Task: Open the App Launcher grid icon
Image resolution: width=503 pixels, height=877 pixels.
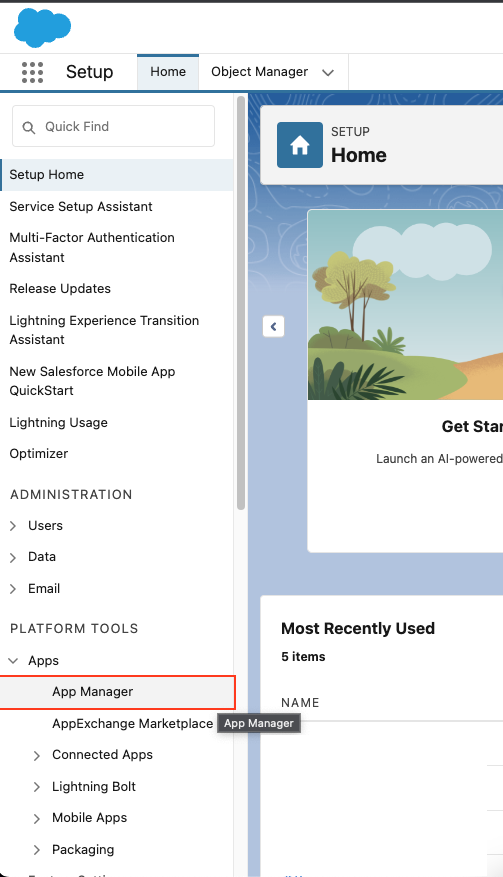Action: [32, 72]
